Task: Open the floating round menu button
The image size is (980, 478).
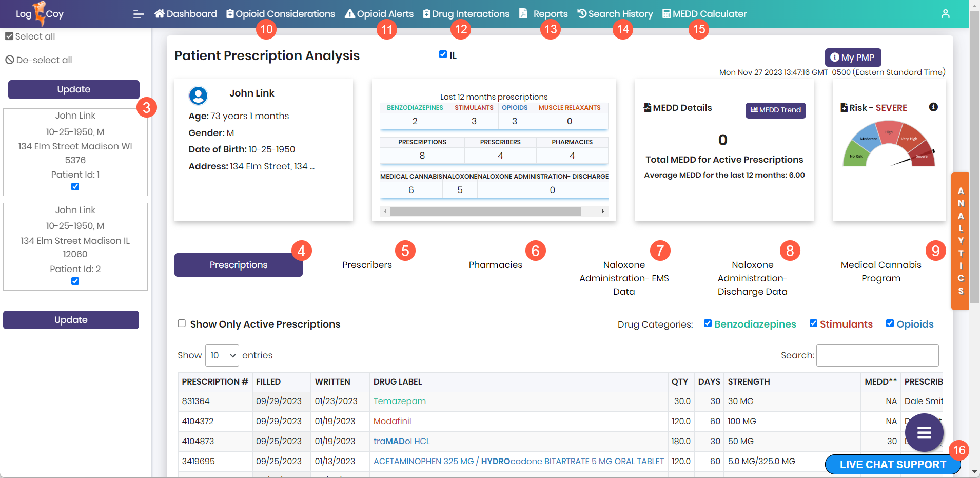Action: 924,433
